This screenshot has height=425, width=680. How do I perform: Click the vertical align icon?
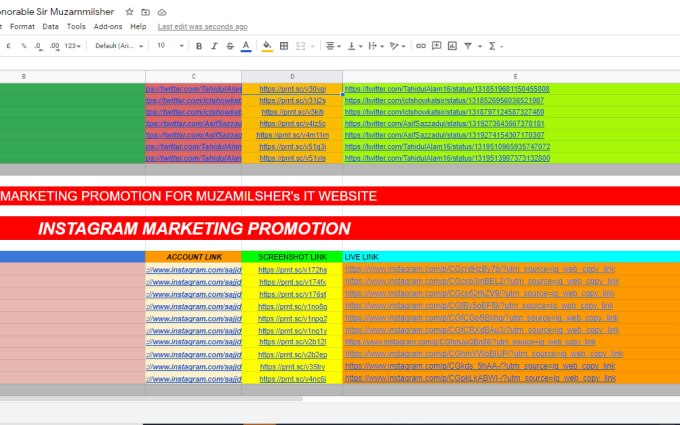pos(352,46)
